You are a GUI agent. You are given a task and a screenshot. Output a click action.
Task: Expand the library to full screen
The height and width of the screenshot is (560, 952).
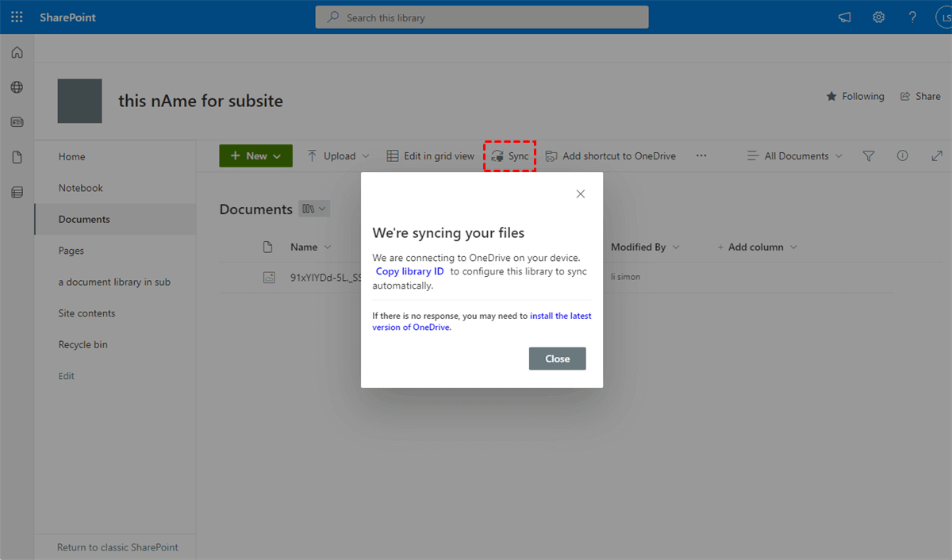pos(936,155)
